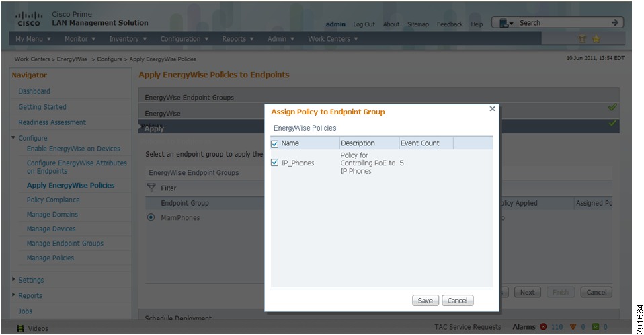Click the Cisco logo icon
This screenshot has width=644, height=335.
[29, 19]
